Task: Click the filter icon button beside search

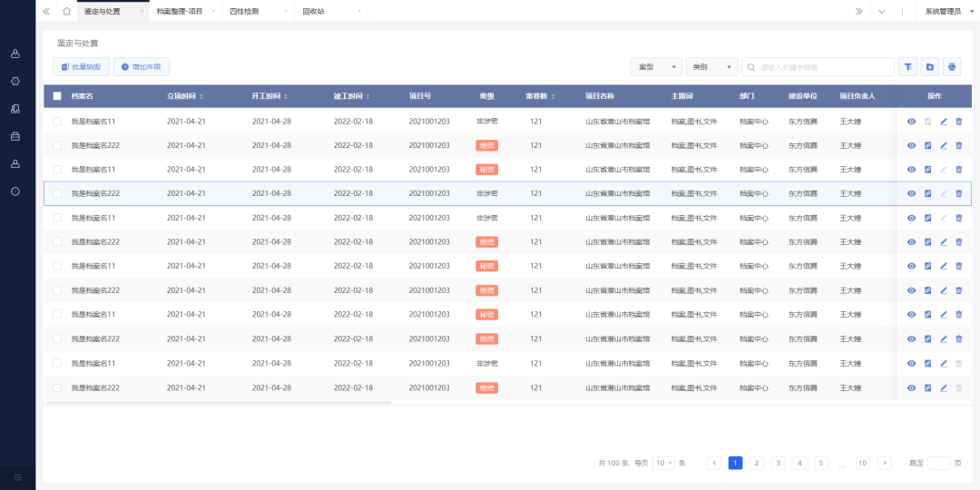Action: tap(908, 67)
